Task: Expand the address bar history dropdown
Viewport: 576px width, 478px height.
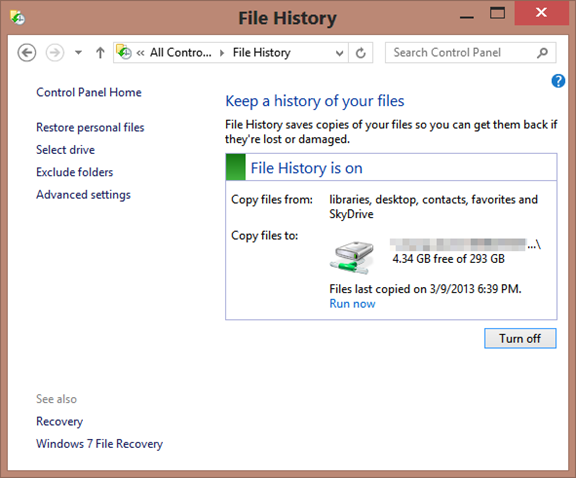Action: point(339,53)
